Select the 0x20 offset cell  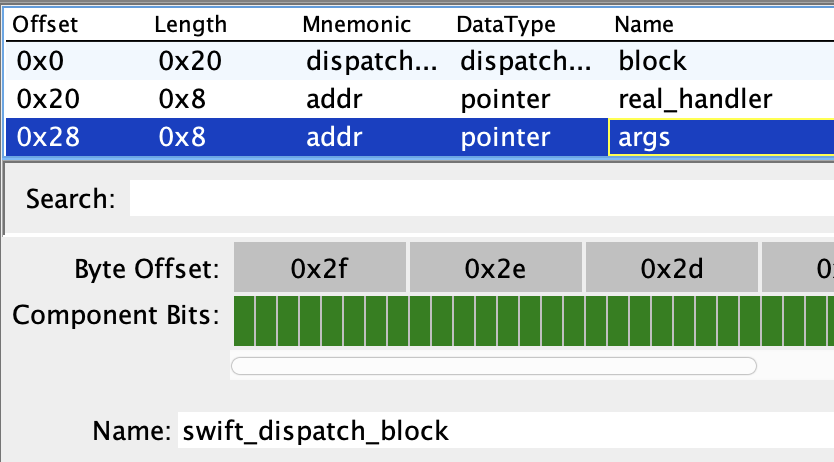46,99
